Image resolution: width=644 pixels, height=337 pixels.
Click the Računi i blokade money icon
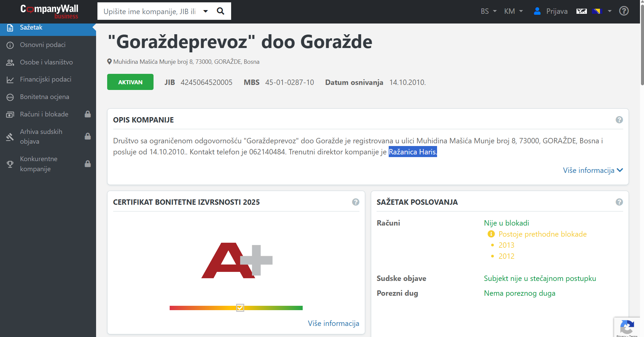point(10,115)
